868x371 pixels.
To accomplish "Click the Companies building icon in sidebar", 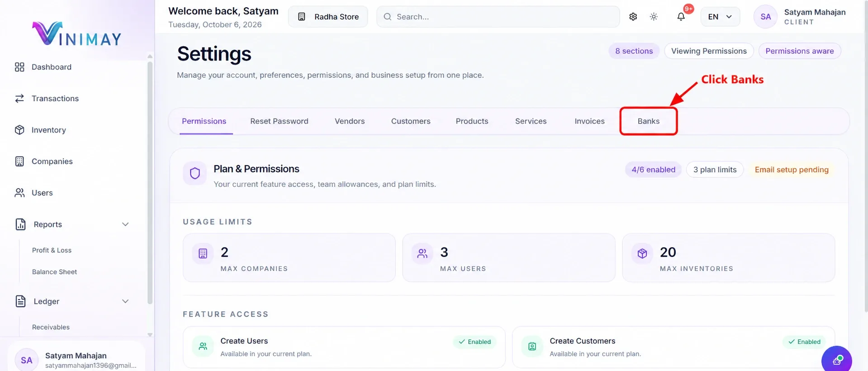I will click(x=19, y=162).
